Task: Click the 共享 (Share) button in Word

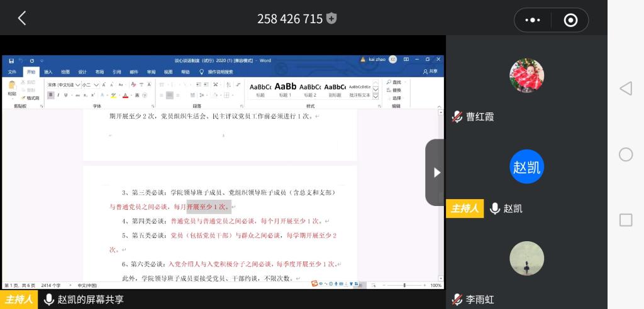Action: [x=430, y=72]
